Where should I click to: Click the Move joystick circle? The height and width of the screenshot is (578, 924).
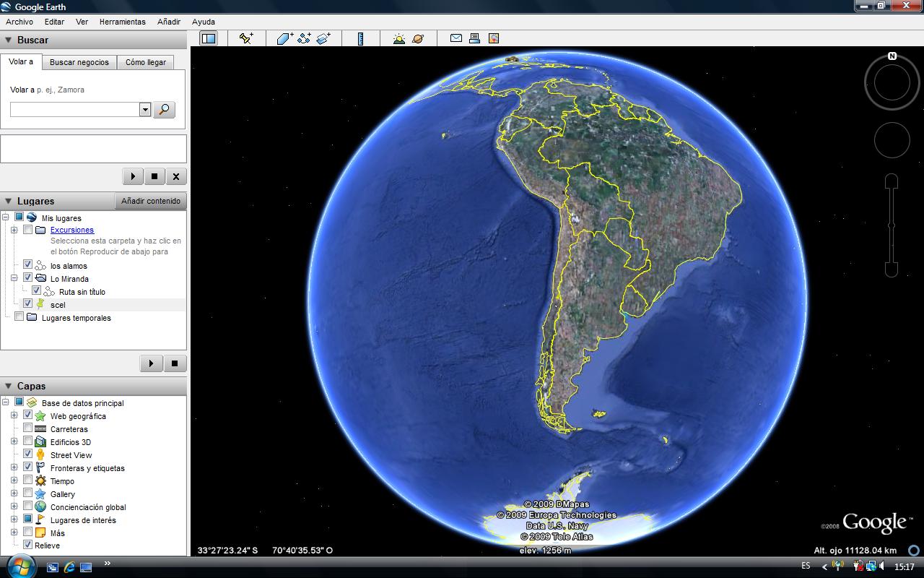point(892,139)
